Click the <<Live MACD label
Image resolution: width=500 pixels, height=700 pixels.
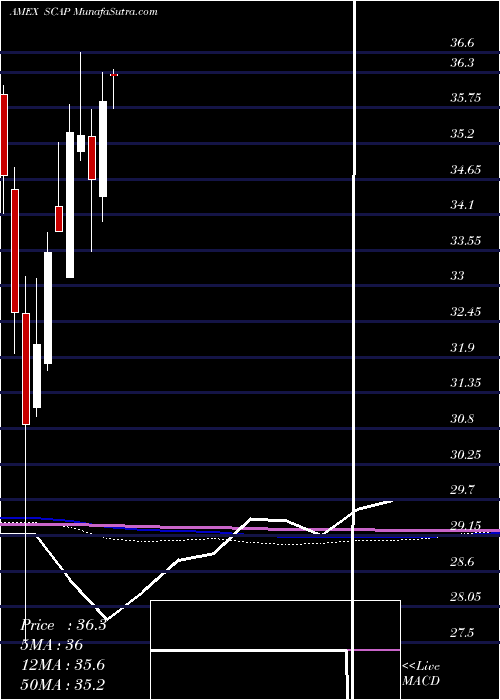(421, 674)
